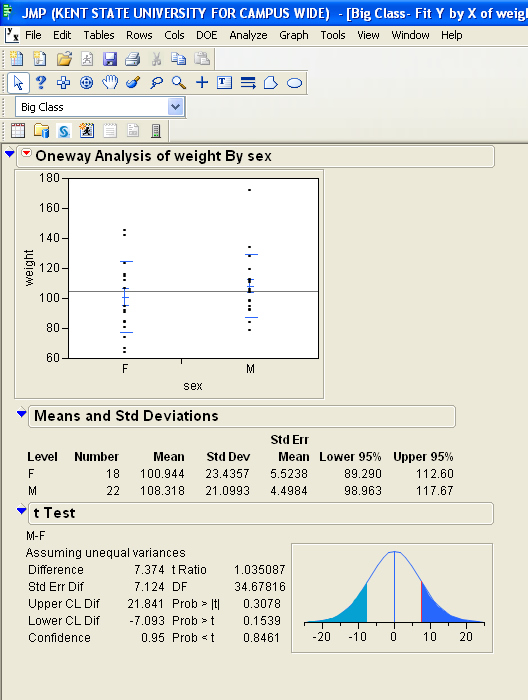Click the Save floppy disk icon
528x700 pixels.
[x=109, y=58]
